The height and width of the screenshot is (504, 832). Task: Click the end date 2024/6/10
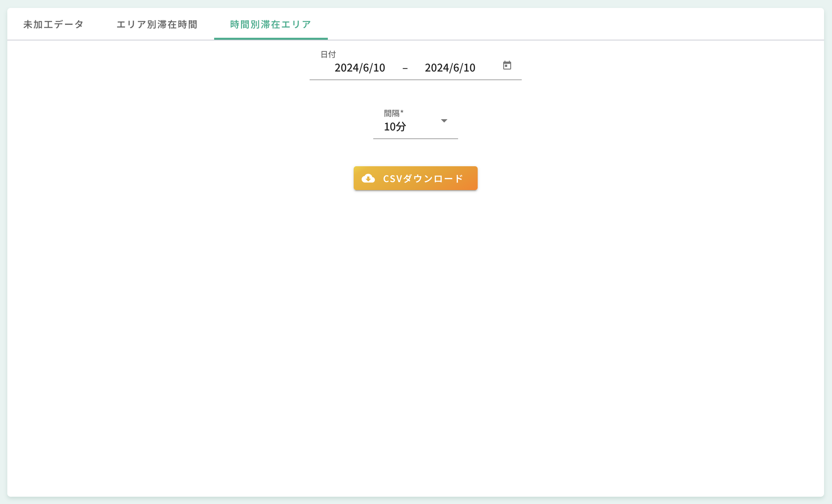pyautogui.click(x=450, y=68)
